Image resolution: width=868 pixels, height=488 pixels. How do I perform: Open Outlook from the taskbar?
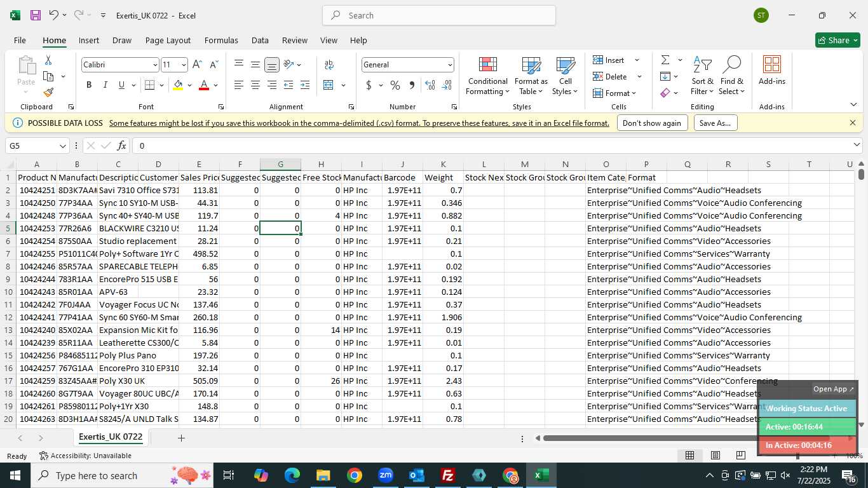(417, 475)
